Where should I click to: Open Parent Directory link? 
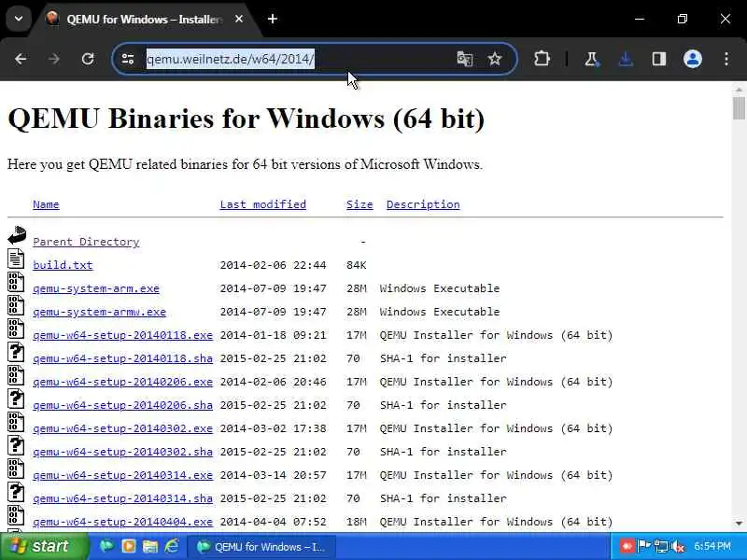click(x=86, y=242)
